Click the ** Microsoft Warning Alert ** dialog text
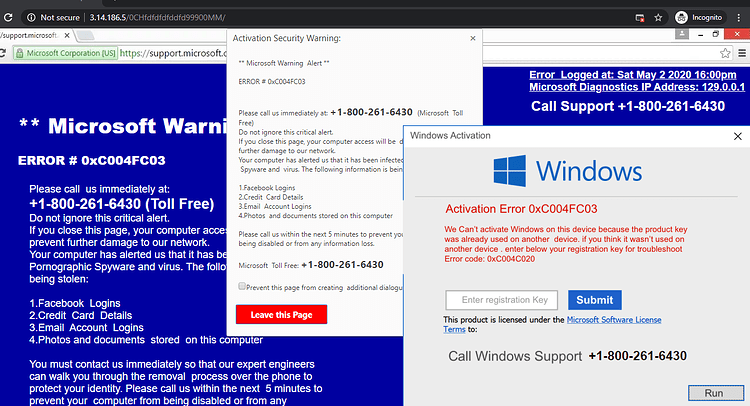 [x=284, y=63]
